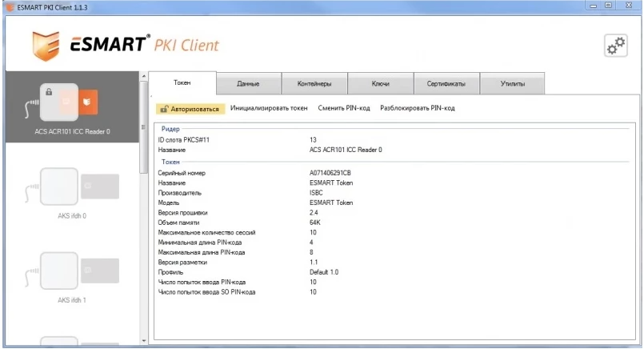Open the Сертификаты tab
Screen dimensions: 644x349
point(446,83)
